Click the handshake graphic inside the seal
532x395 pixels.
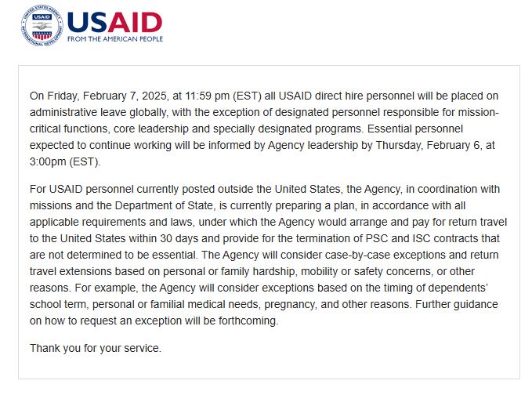[x=42, y=26]
